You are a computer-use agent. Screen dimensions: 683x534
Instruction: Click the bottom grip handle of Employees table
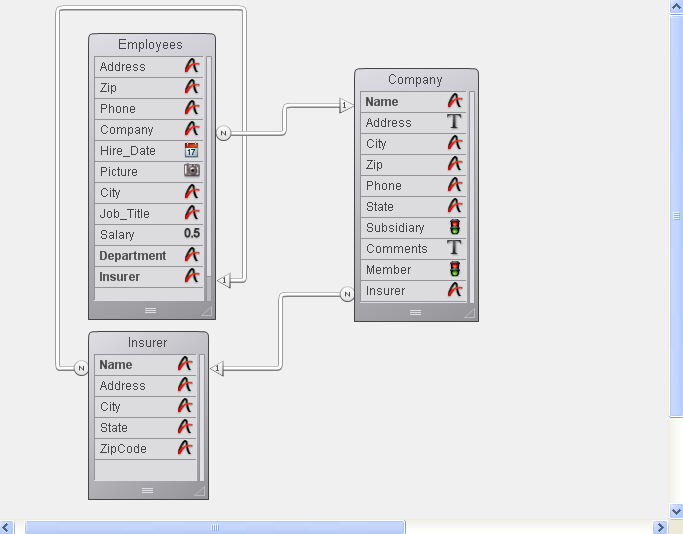pos(151,311)
